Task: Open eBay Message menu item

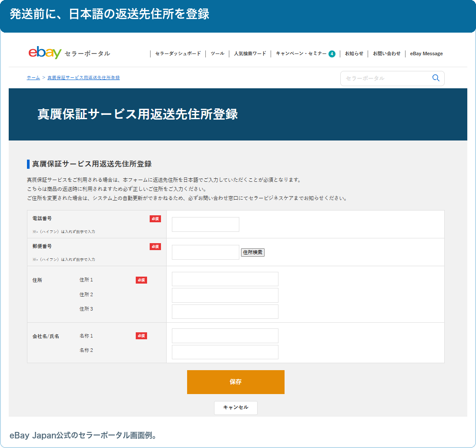Action: point(426,53)
